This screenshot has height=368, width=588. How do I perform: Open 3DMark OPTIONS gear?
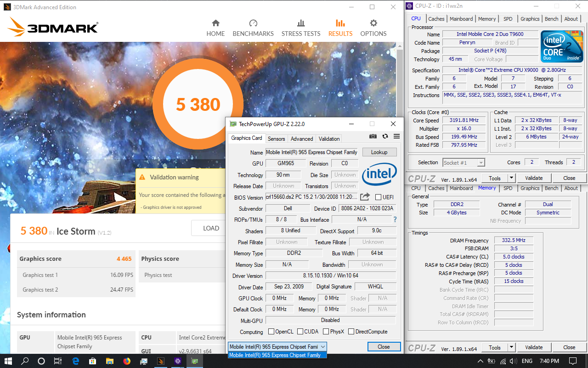click(373, 28)
